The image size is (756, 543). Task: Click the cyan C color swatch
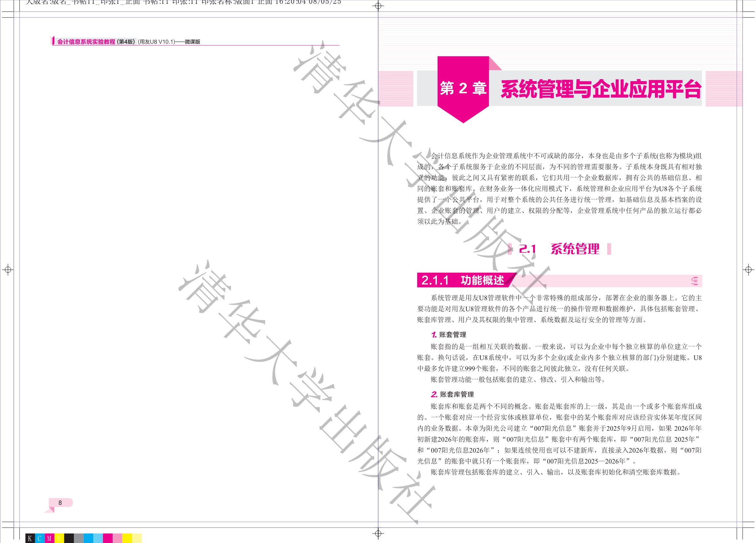point(40,538)
